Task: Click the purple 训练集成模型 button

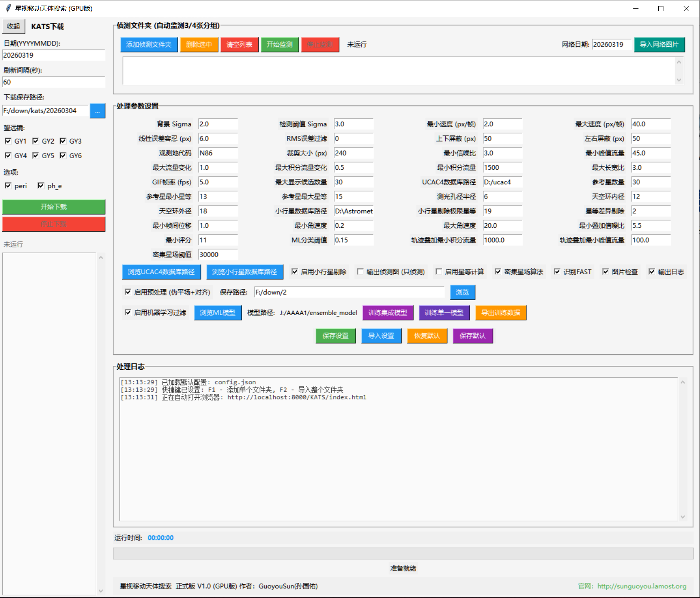Action: [388, 313]
